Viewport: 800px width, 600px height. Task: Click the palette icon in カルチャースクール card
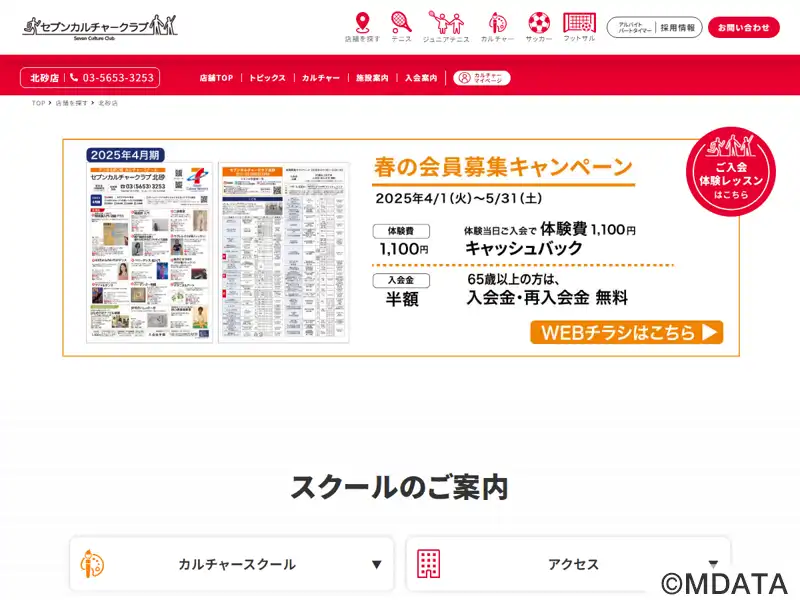[92, 564]
